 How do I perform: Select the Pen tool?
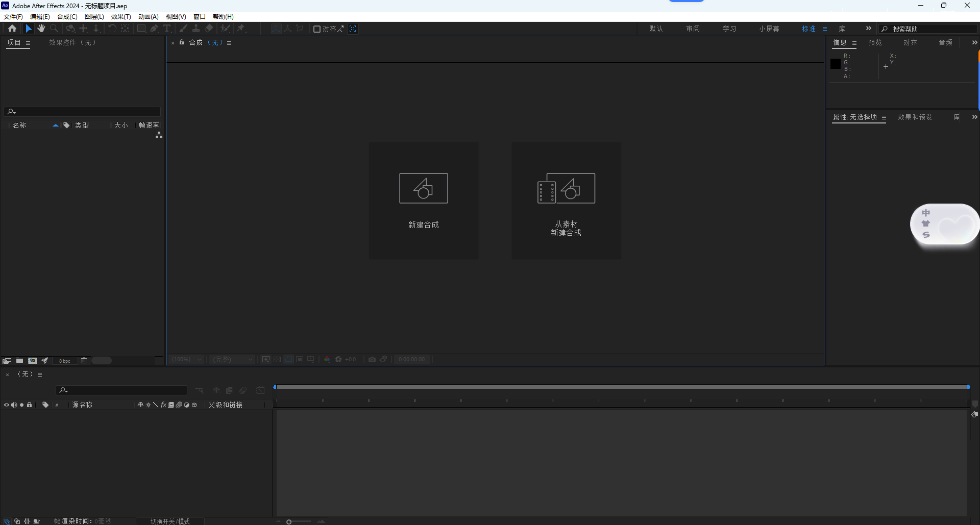154,29
